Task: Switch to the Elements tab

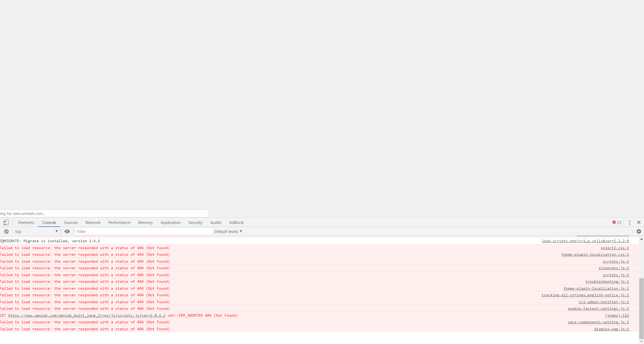Action: [x=26, y=222]
